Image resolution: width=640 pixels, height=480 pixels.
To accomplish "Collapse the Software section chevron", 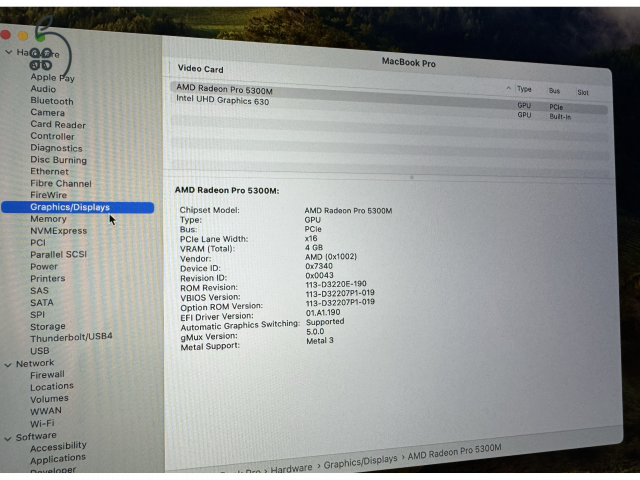I will 8,439.
